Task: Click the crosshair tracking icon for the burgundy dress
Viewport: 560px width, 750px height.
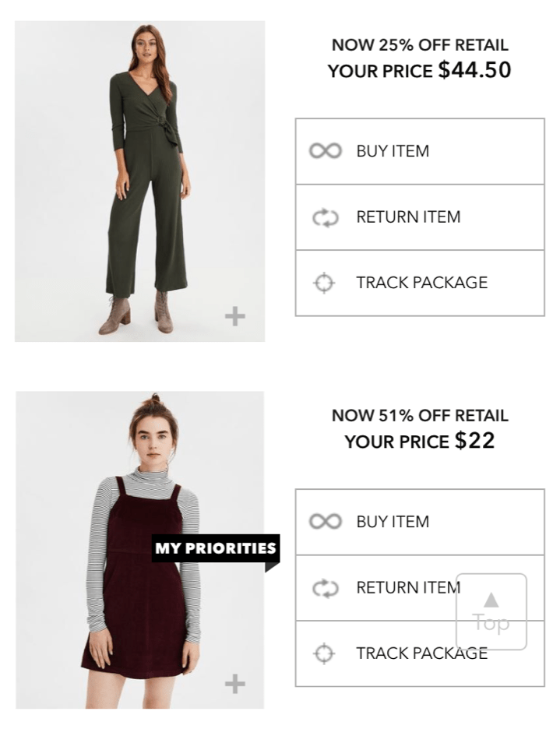Action: tap(324, 653)
